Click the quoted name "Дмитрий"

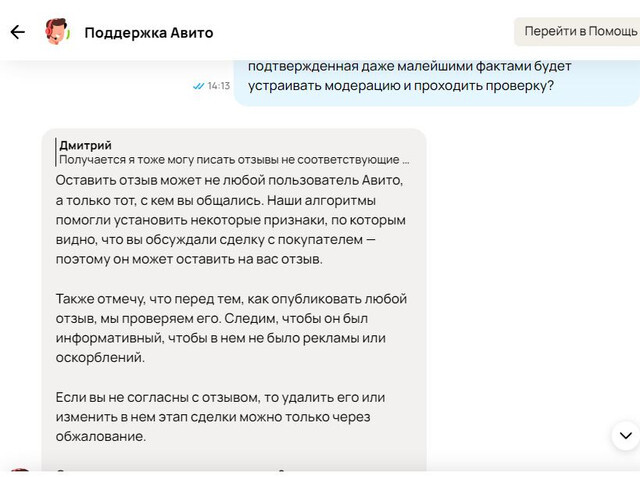pyautogui.click(x=86, y=145)
